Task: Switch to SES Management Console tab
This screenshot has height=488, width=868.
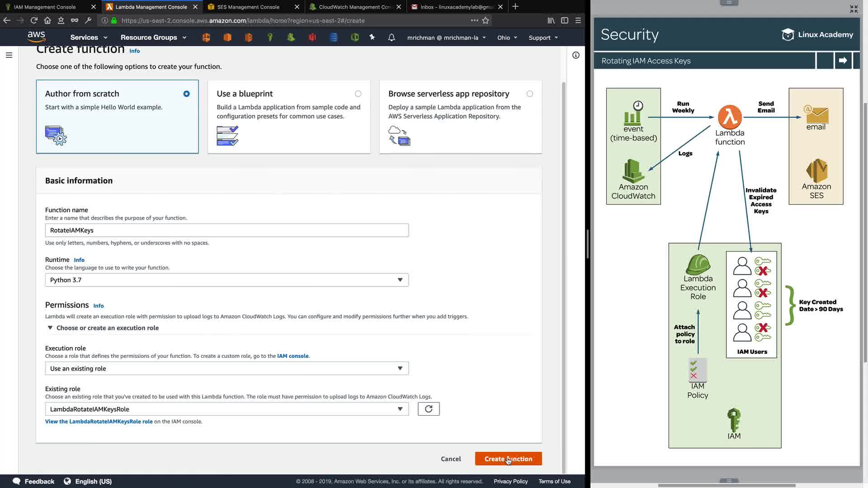Action: (248, 7)
